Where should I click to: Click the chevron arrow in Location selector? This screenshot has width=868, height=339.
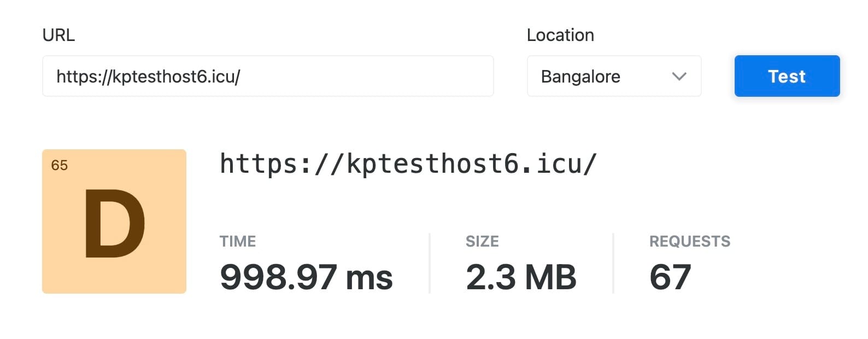coord(679,76)
